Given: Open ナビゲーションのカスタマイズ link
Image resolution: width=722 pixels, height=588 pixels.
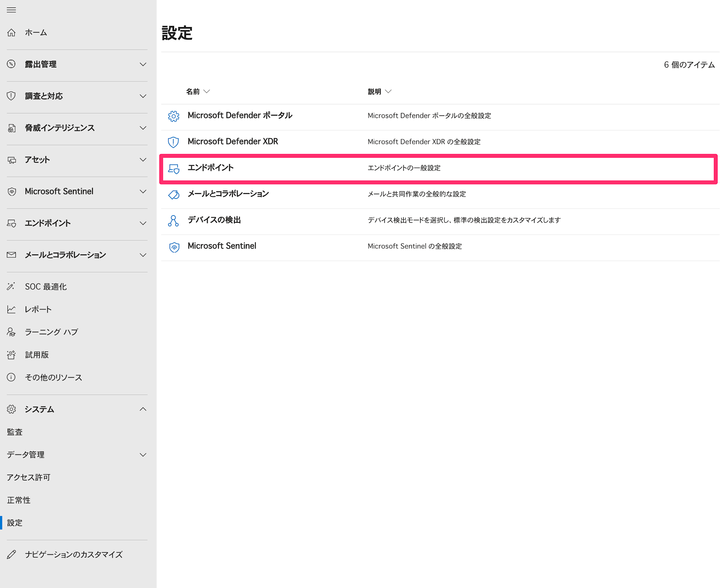Looking at the screenshot, I should click(x=74, y=554).
